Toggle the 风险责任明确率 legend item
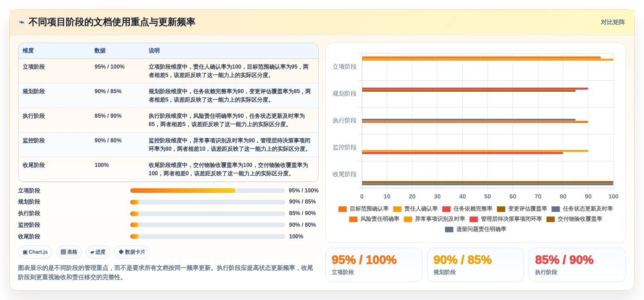644x300 pixels. 374,219
